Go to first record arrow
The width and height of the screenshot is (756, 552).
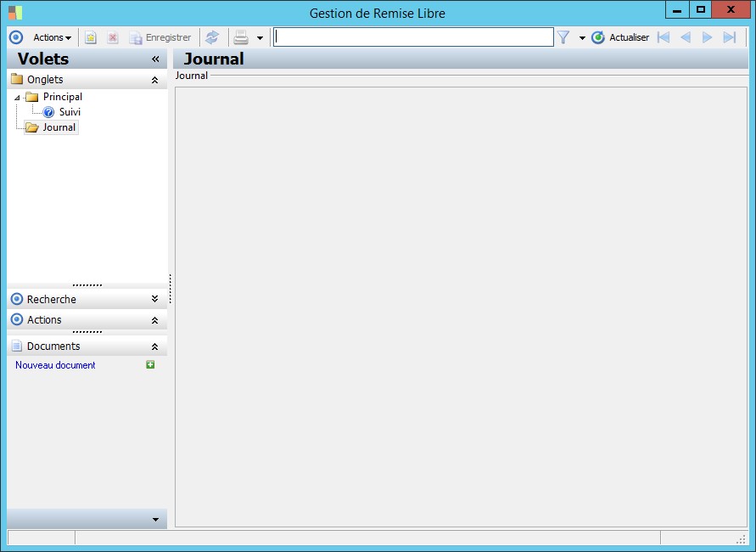[x=664, y=37]
